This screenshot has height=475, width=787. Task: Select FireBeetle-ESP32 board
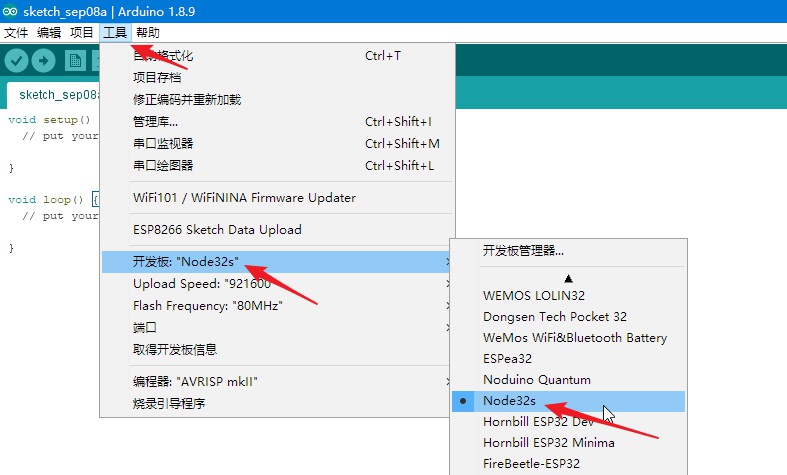568,464
